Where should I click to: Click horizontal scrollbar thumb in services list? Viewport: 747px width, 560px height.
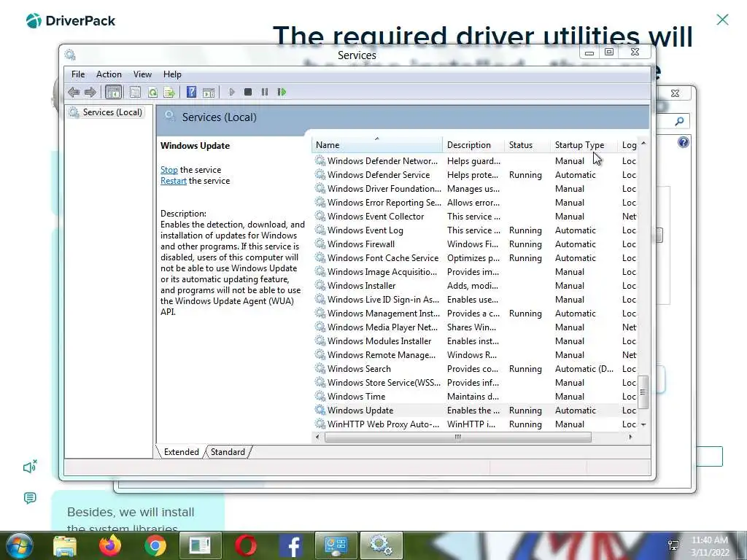(458, 437)
